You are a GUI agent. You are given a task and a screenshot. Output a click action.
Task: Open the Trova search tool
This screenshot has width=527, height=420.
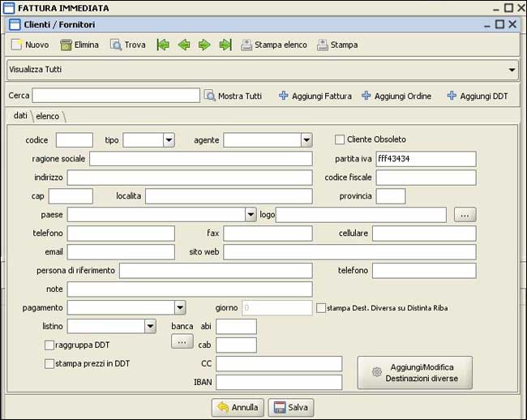[116, 45]
